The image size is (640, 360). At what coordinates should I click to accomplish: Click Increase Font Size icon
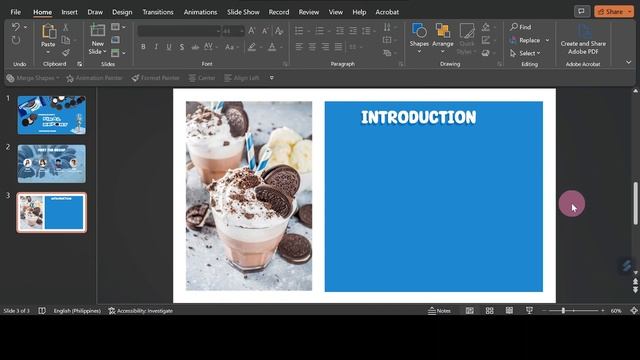tap(252, 31)
